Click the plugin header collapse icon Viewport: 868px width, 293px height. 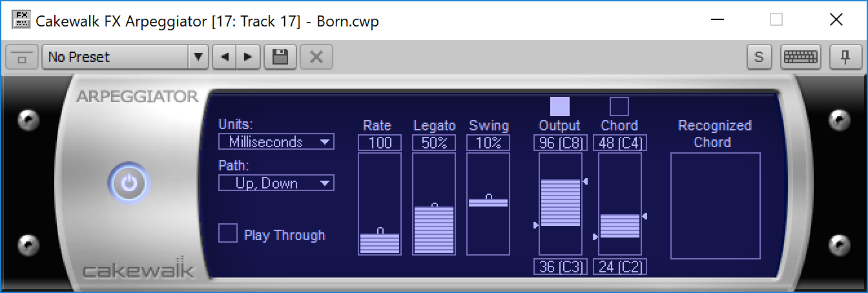pos(22,57)
